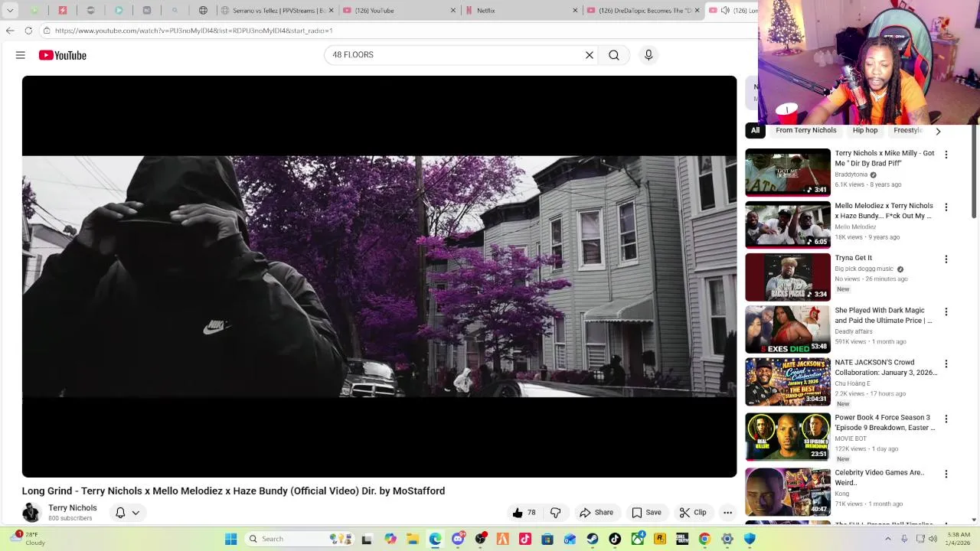Open the browser tab list chevron
This screenshot has width=980, height=551.
(x=11, y=10)
